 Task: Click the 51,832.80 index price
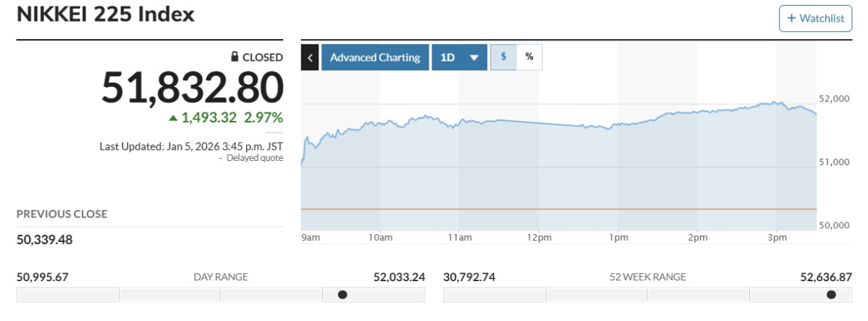[x=192, y=88]
